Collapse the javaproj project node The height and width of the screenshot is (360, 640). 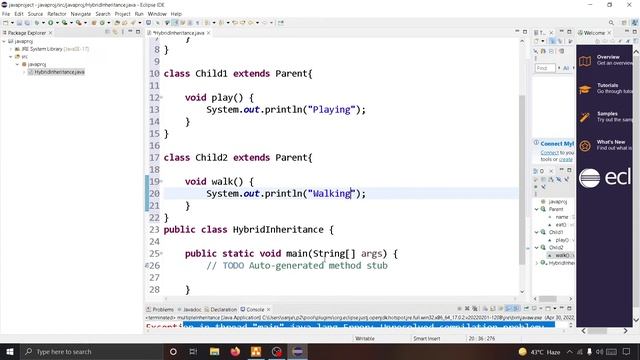tap(4, 41)
